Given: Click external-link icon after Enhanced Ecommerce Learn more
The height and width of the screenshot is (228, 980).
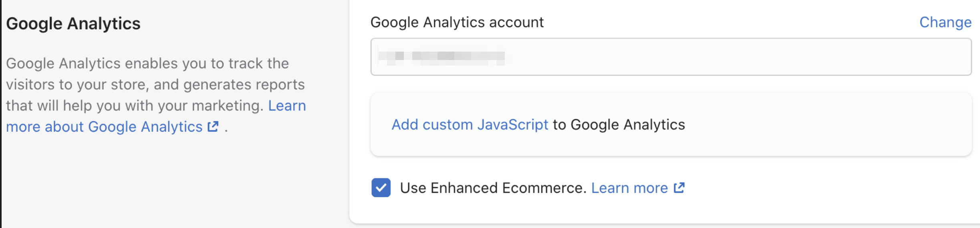Looking at the screenshot, I should [x=679, y=188].
